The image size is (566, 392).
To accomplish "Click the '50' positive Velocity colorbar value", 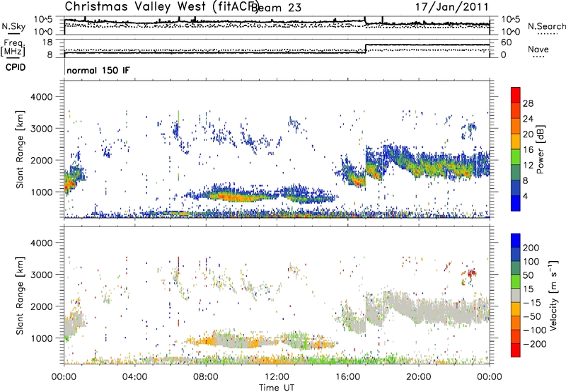I will 529,275.
